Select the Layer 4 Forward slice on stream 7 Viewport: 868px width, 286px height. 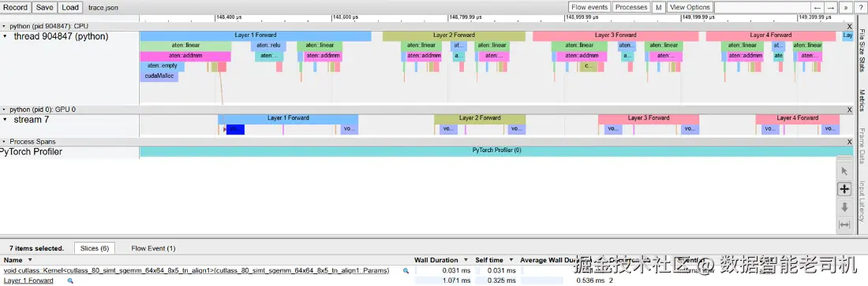point(798,118)
